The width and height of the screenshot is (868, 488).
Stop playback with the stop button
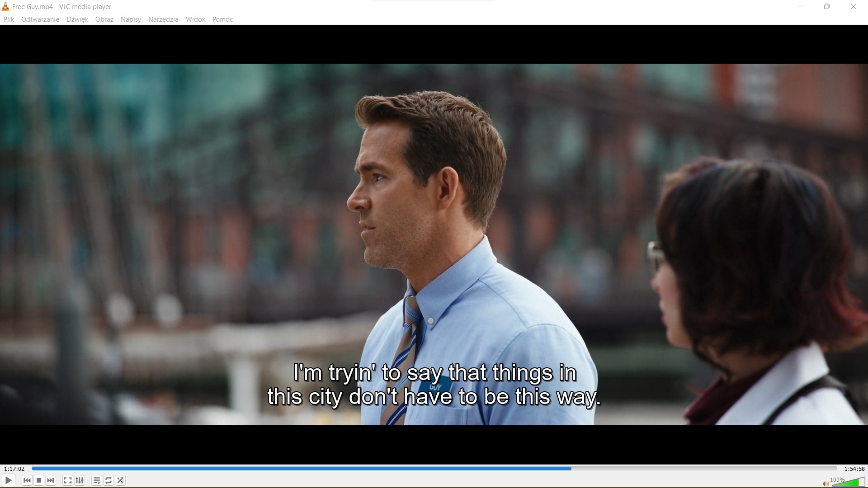tap(39, 480)
